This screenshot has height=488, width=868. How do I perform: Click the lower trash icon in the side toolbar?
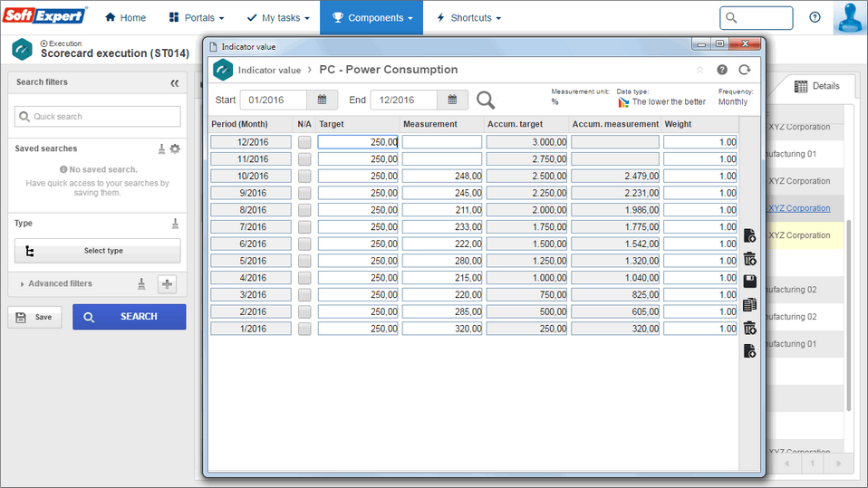click(749, 328)
